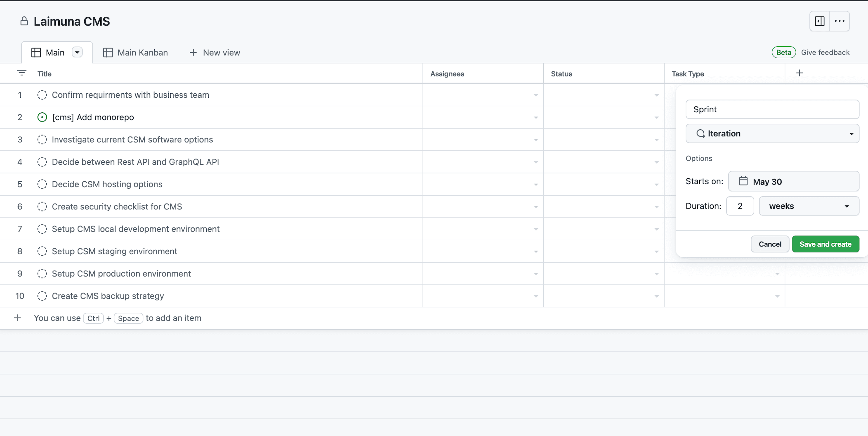Open the Iteration field type dropdown
Screen dimensions: 868x436
(772, 133)
